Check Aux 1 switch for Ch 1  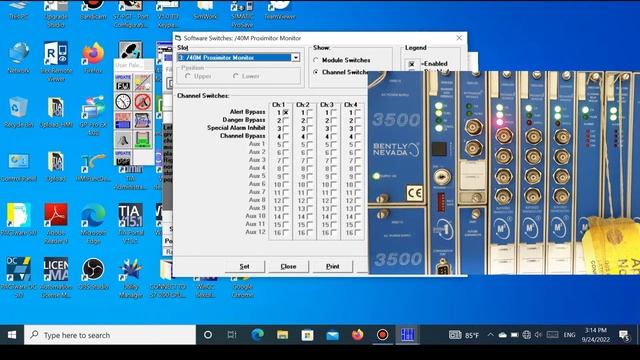[286, 144]
